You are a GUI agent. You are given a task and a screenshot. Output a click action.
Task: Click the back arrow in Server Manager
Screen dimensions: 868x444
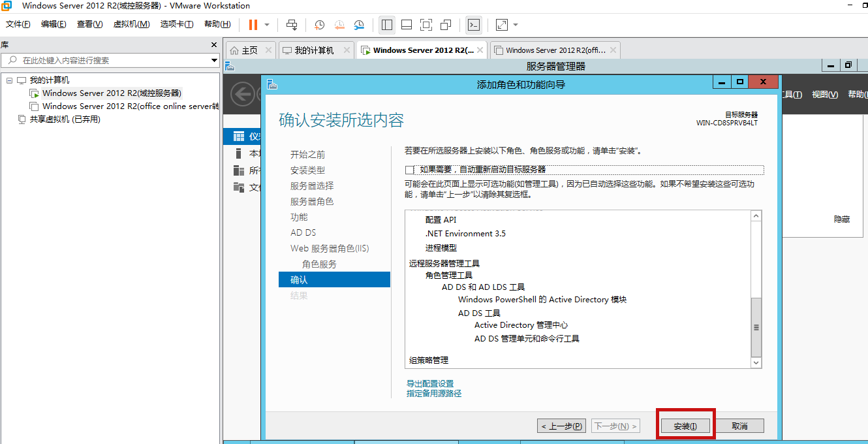click(x=243, y=94)
